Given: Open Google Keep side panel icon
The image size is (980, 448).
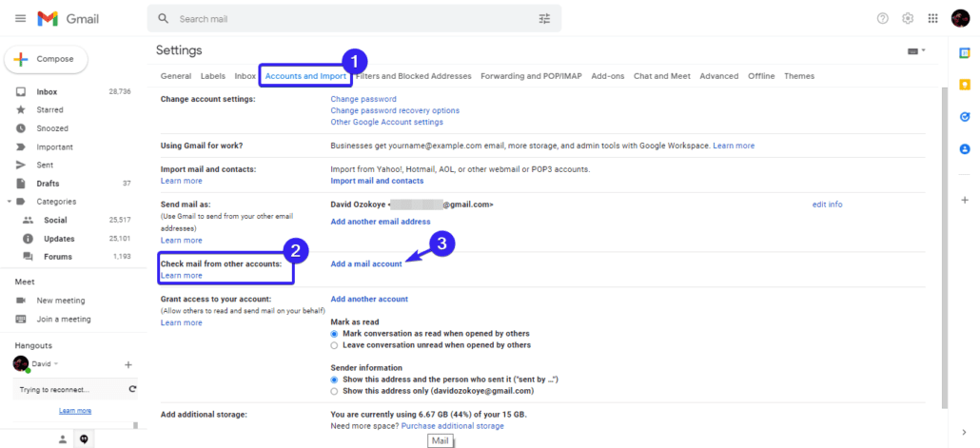Looking at the screenshot, I should click(x=965, y=85).
